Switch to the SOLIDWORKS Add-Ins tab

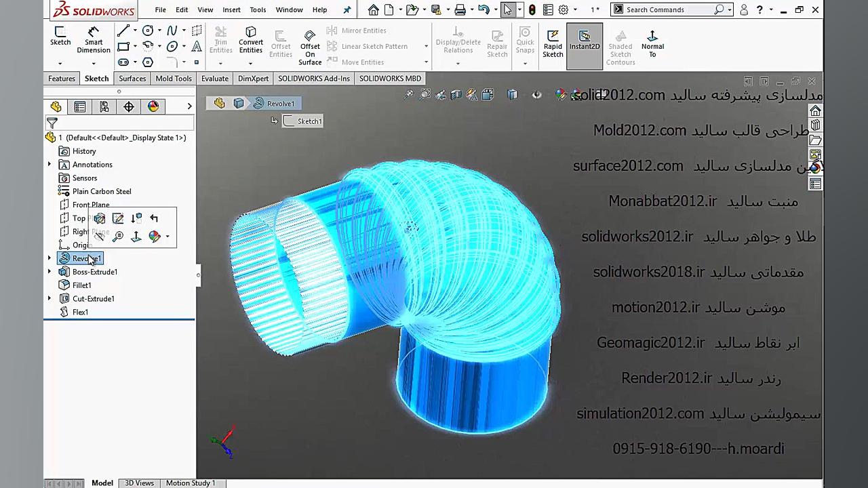click(314, 79)
